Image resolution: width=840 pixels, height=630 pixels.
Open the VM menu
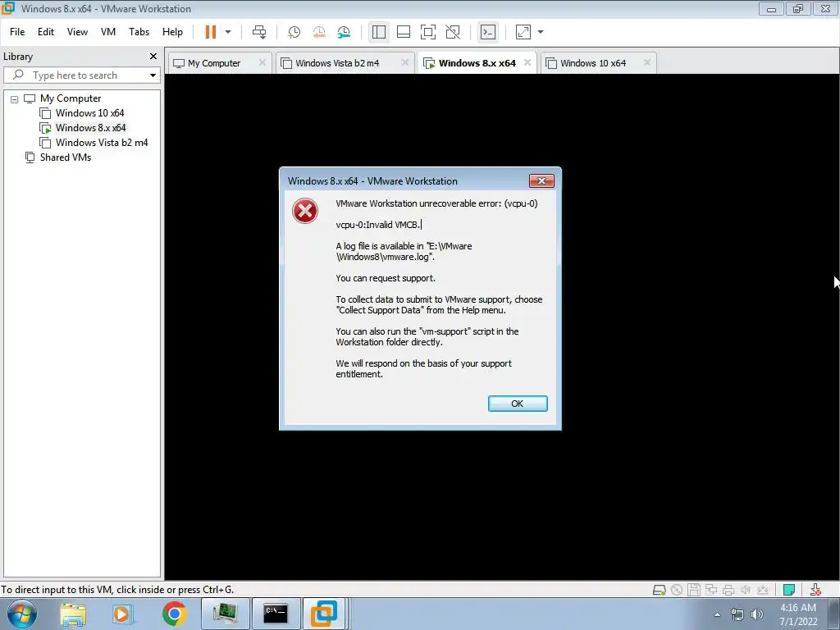[x=108, y=32]
